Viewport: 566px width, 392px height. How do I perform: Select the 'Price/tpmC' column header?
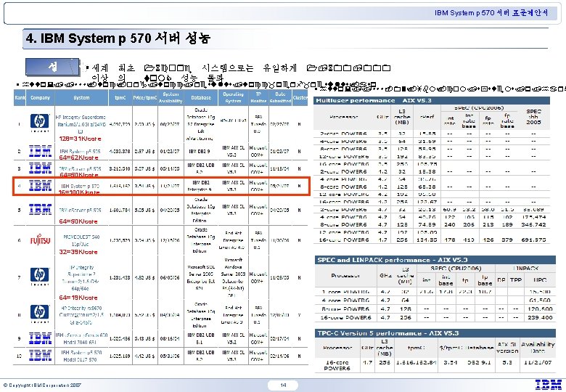point(144,98)
